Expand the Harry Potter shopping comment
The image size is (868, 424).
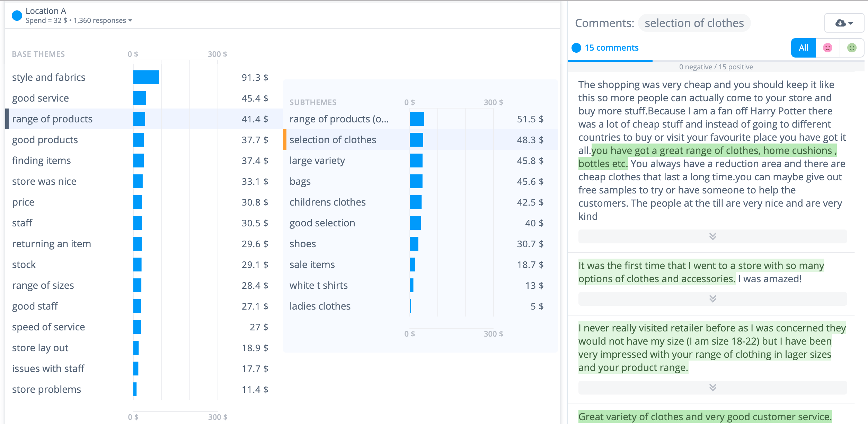[712, 236]
